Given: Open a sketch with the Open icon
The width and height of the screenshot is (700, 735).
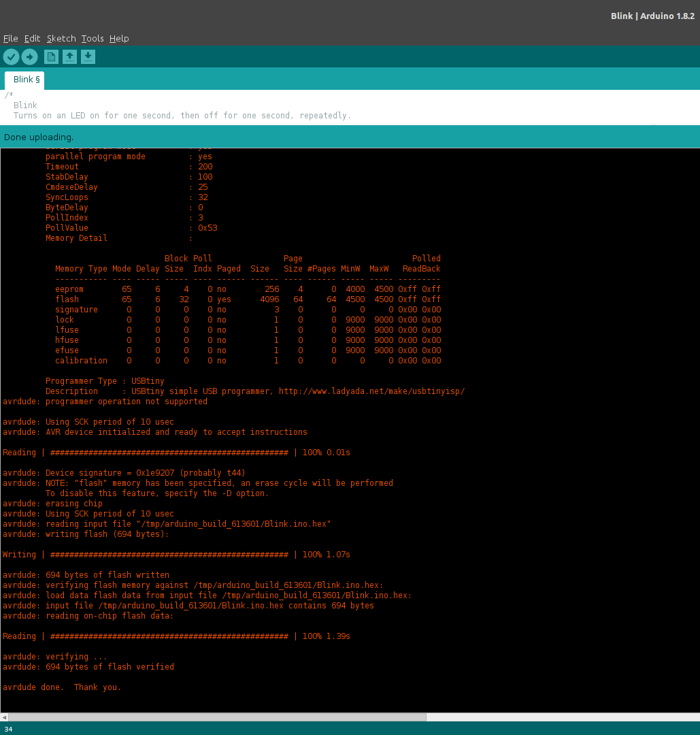Looking at the screenshot, I should pos(70,57).
